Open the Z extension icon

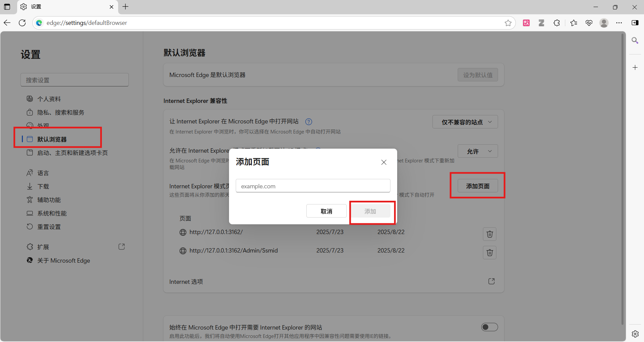click(x=541, y=23)
